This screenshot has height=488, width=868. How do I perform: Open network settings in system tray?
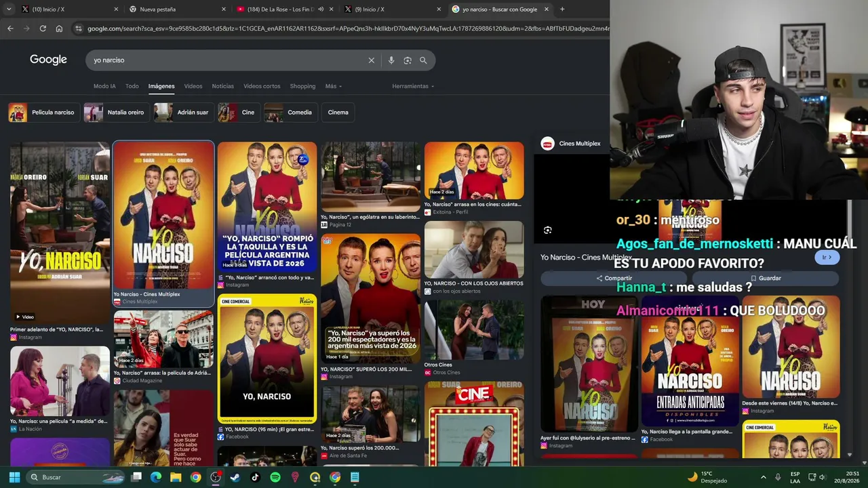[812, 477]
